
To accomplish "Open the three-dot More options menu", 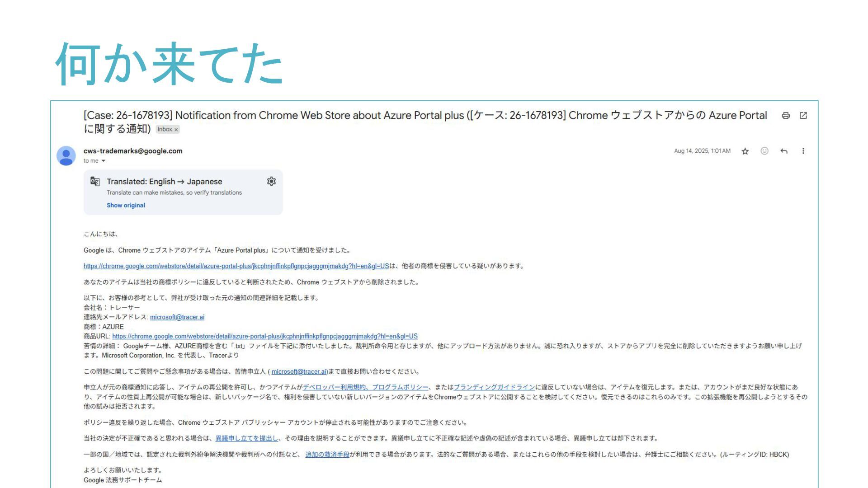I will pyautogui.click(x=803, y=151).
